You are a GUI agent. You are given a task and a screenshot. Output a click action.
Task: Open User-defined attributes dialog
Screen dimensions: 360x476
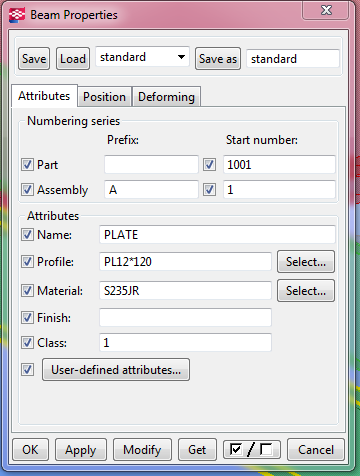[x=116, y=370]
